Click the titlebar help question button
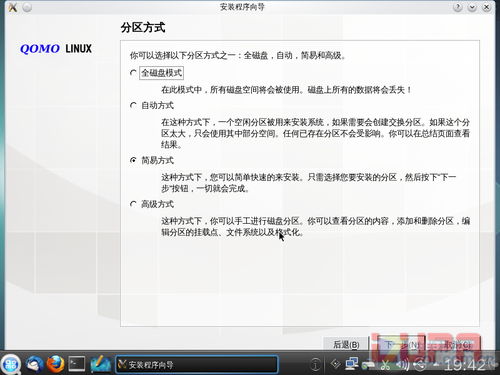Image resolution: width=500 pixels, height=375 pixels. click(458, 7)
